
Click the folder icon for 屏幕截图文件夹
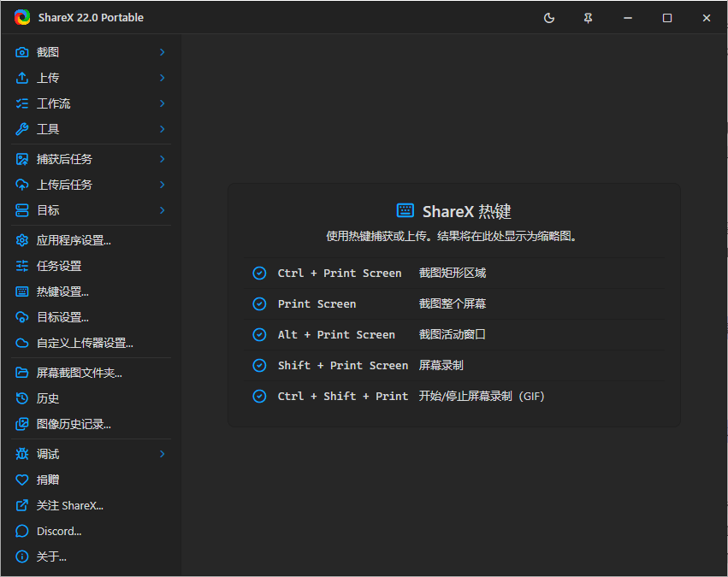(22, 373)
